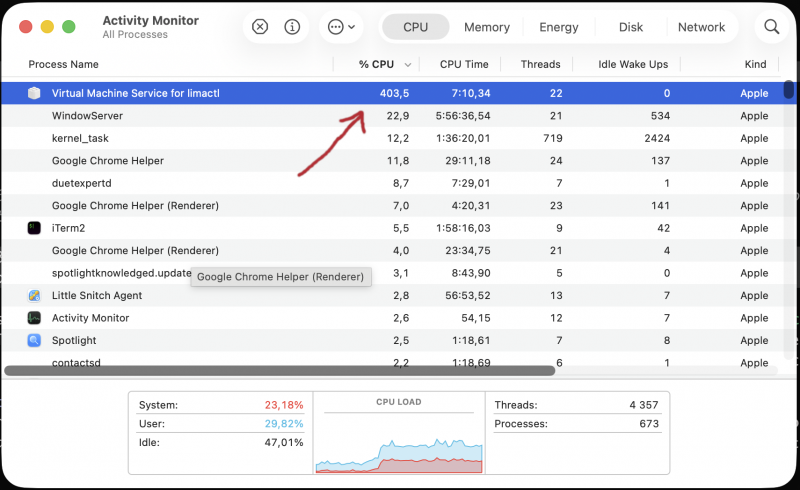Click the Little Snitch Agent icon
The height and width of the screenshot is (490, 800).
34,295
